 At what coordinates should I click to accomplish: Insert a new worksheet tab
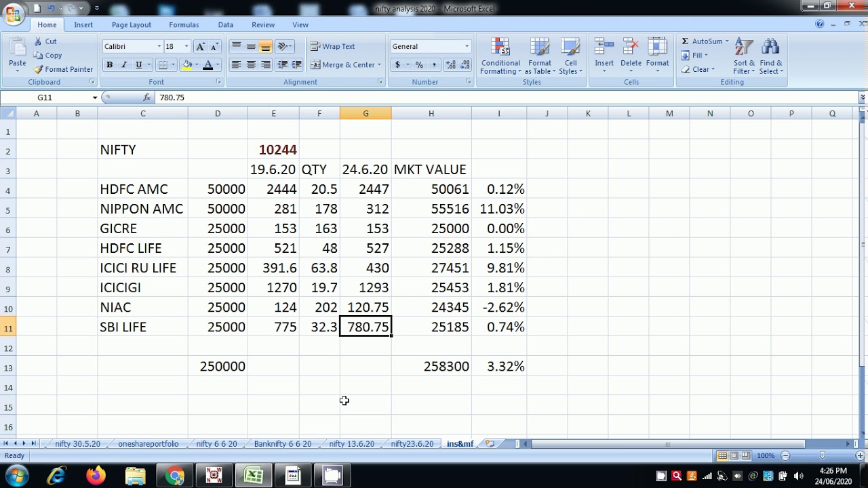[x=490, y=444]
